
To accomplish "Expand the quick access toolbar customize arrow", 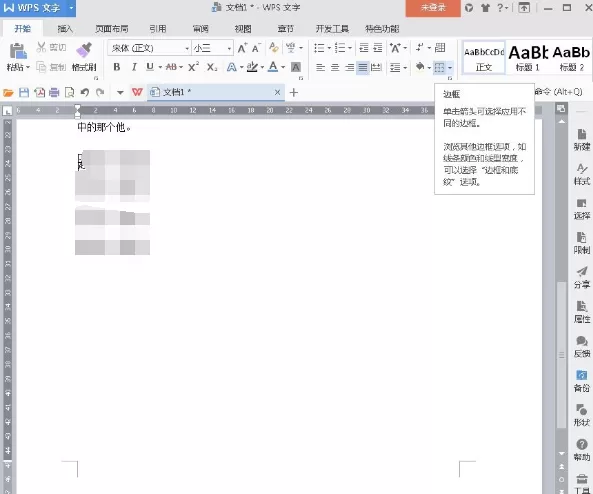I will coord(120,92).
